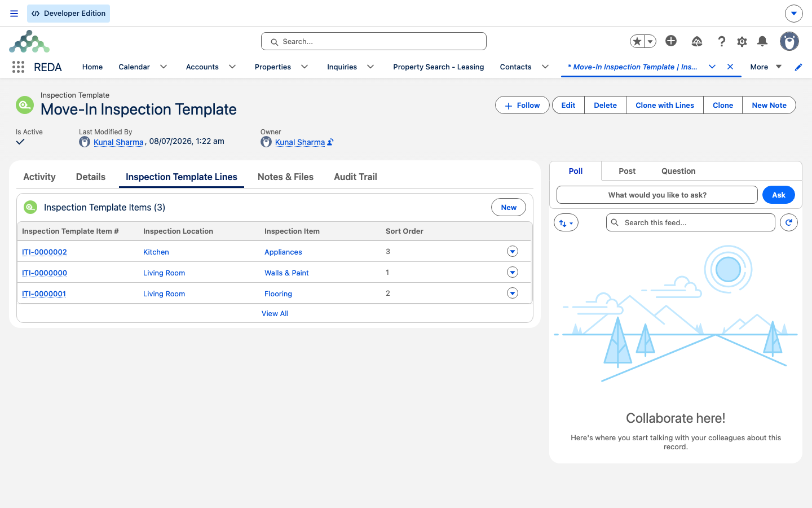Open the help question mark icon
The width and height of the screenshot is (812, 508).
click(721, 41)
